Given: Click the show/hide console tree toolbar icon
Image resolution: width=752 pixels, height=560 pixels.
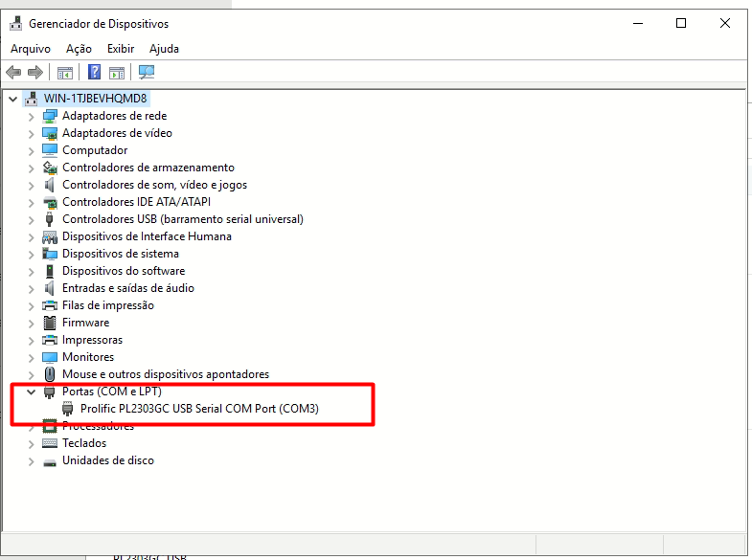Looking at the screenshot, I should 65,72.
